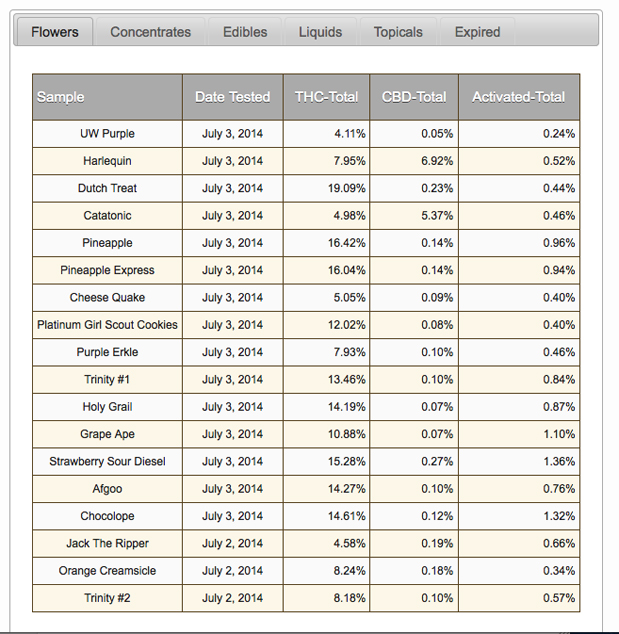619x634 pixels.
Task: Go to the Liquids tab
Action: (320, 32)
